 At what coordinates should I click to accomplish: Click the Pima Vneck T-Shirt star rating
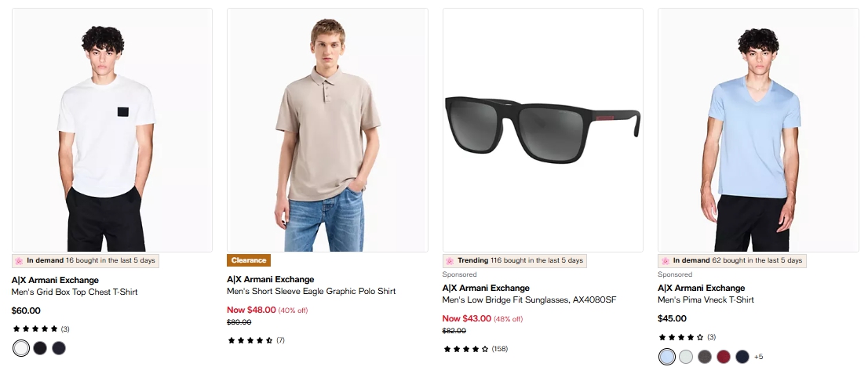coord(681,337)
